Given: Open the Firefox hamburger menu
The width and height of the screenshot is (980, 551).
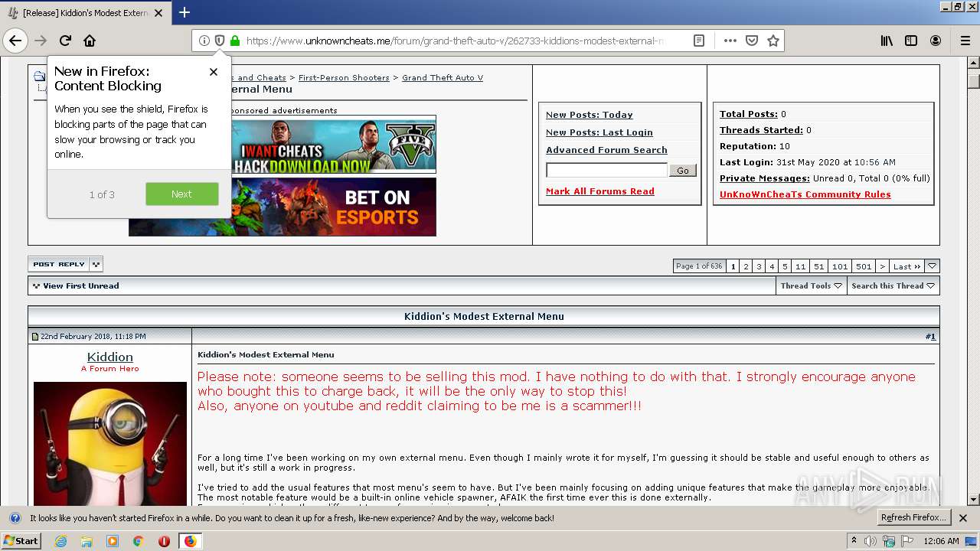Looking at the screenshot, I should [x=965, y=41].
